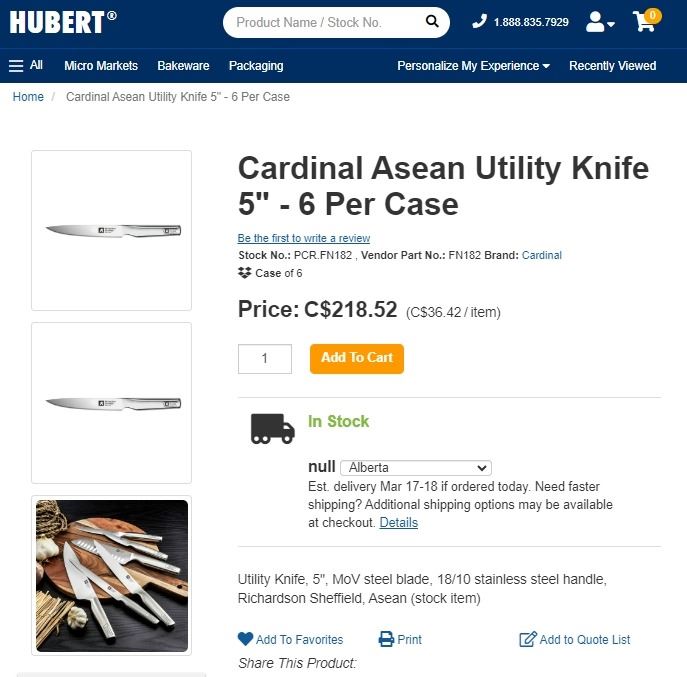
Task: Focus the quantity input field
Action: click(x=265, y=358)
